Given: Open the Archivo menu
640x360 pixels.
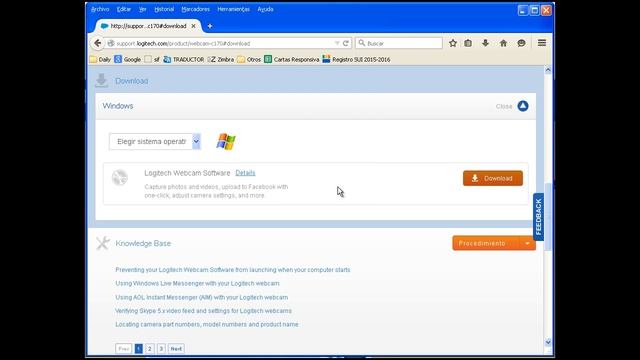Looking at the screenshot, I should coord(100,9).
